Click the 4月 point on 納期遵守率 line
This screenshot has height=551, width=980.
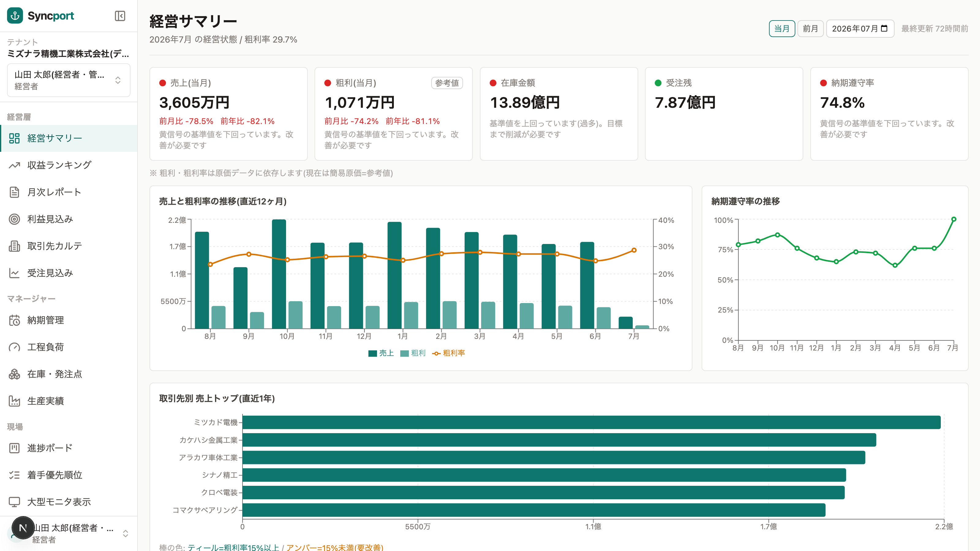click(895, 265)
